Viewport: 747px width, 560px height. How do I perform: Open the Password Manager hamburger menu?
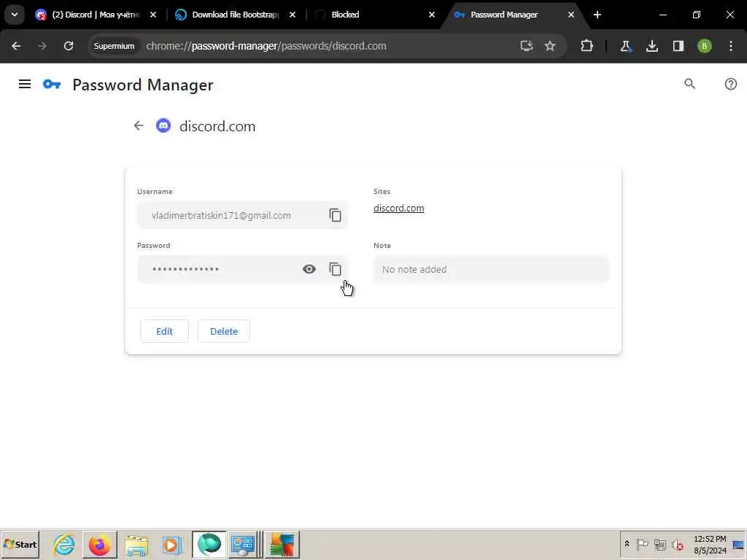coord(25,85)
